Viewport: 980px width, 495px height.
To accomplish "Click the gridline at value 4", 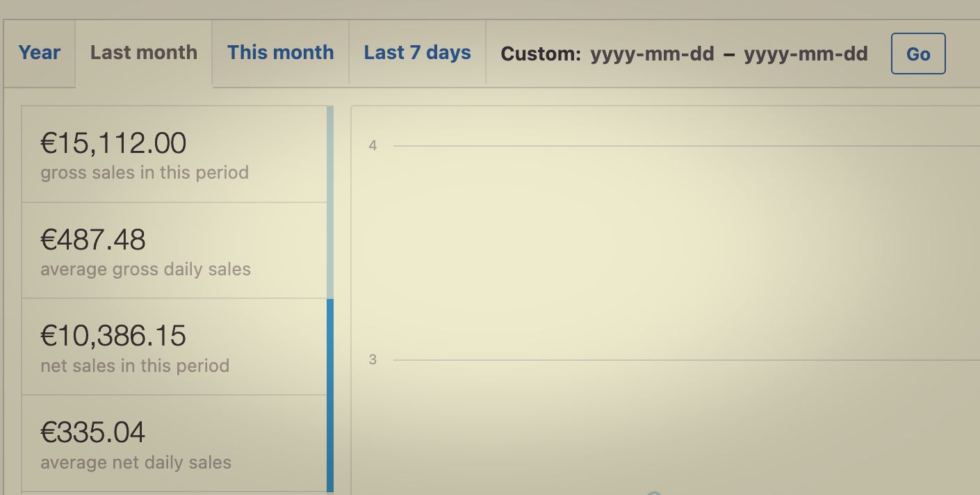I will tap(681, 146).
